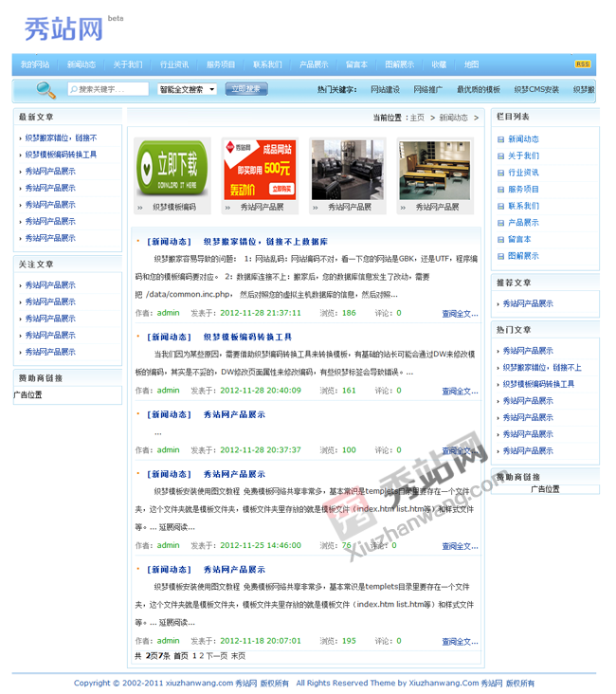616x694 pixels.
Task: Click icon beside 服务项目 in 栏目列表
Action: point(500,190)
